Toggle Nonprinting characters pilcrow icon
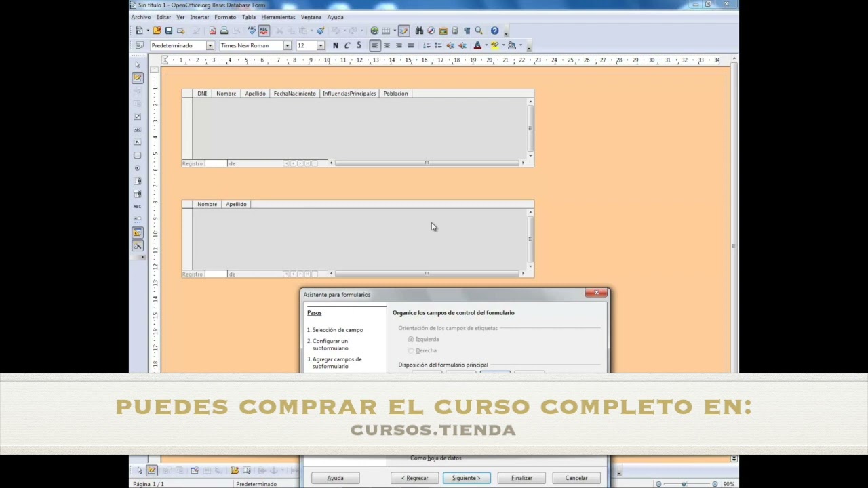 (467, 30)
